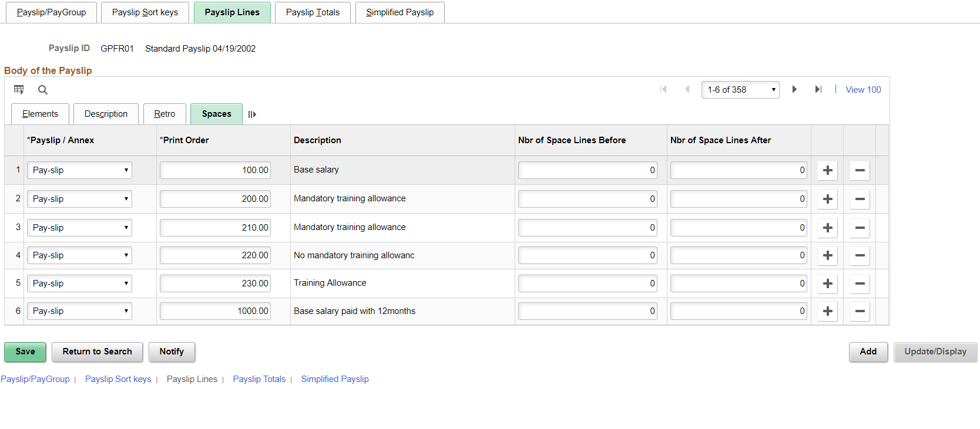Switch to the Payslip/PayGroup tab
The height and width of the screenshot is (429, 980).
51,12
